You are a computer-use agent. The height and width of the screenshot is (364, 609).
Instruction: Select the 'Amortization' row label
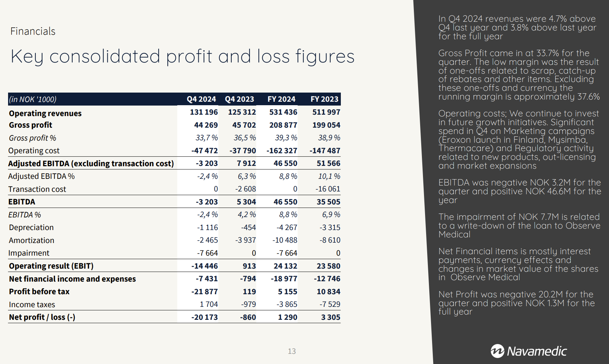32,241
